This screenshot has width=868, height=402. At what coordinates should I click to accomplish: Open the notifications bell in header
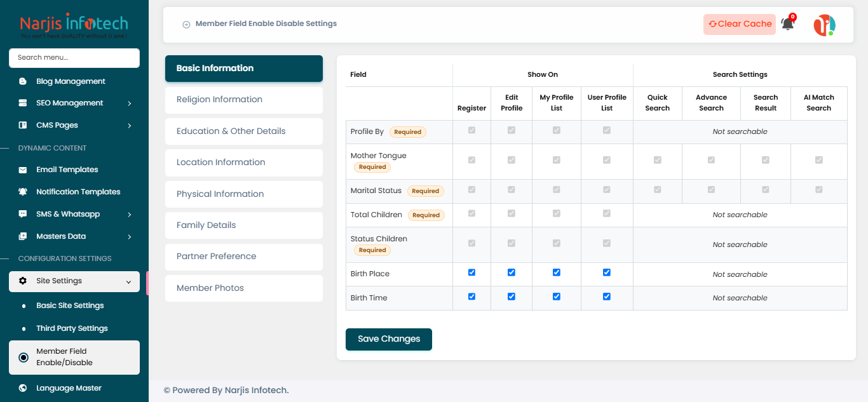[x=788, y=24]
